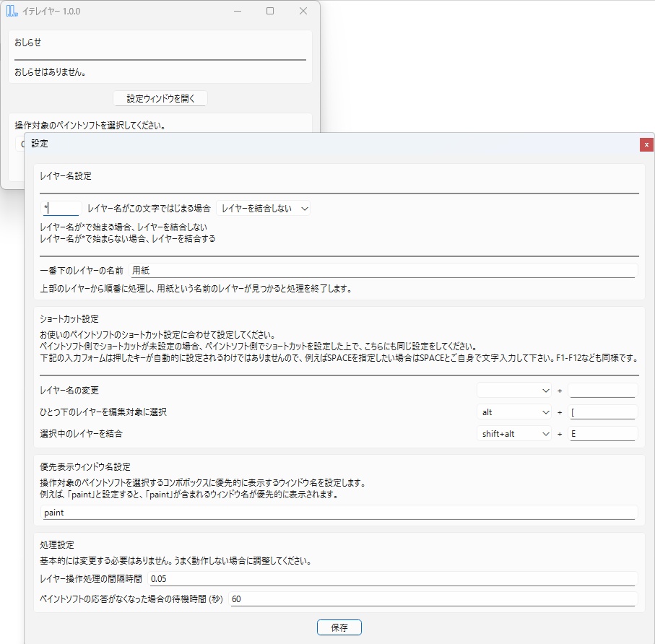655x644 pixels.
Task: Click the shortcut key field containing E
Action: 603,434
